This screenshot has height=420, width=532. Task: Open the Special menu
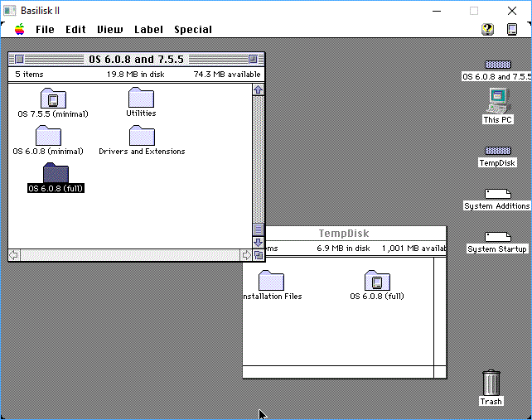pyautogui.click(x=193, y=30)
